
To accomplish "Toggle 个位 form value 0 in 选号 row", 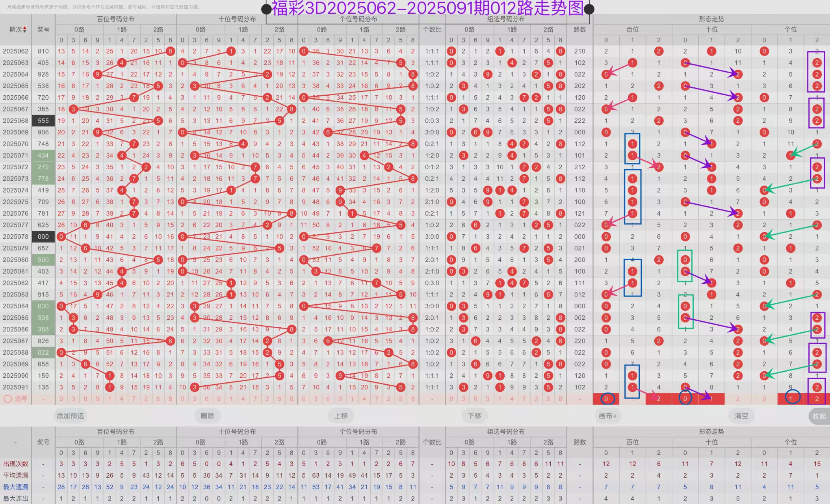I will [x=764, y=399].
